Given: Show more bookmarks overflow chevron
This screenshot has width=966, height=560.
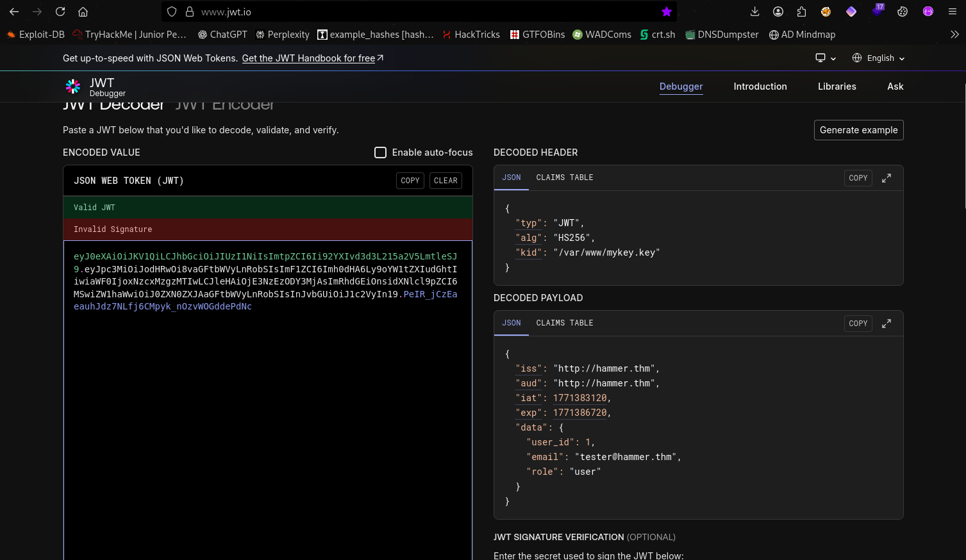Looking at the screenshot, I should [954, 35].
